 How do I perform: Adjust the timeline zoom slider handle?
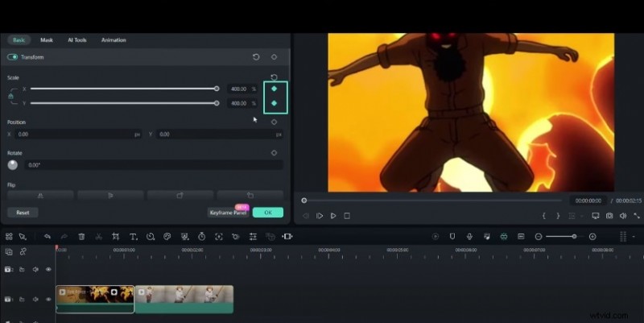coord(574,236)
